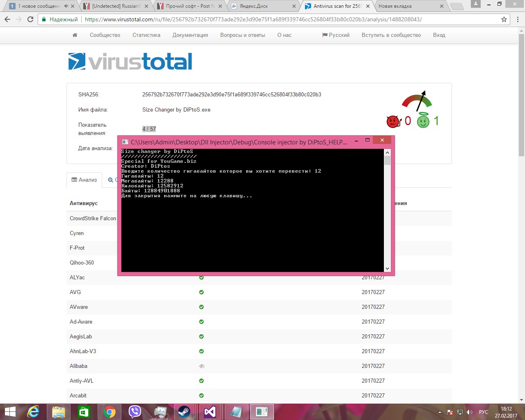Switch to the Анализ tab
The image size is (525, 420).
[x=84, y=180]
